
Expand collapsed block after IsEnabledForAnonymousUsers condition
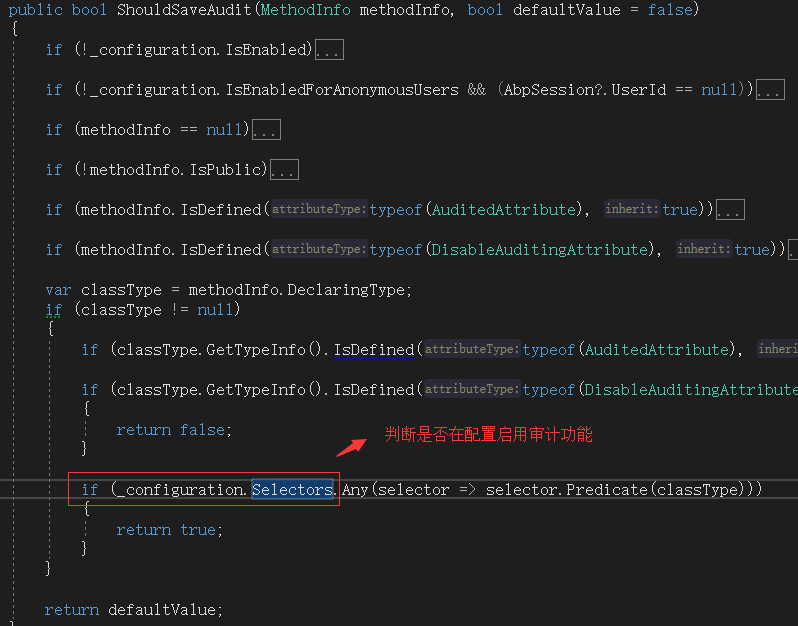pos(770,90)
